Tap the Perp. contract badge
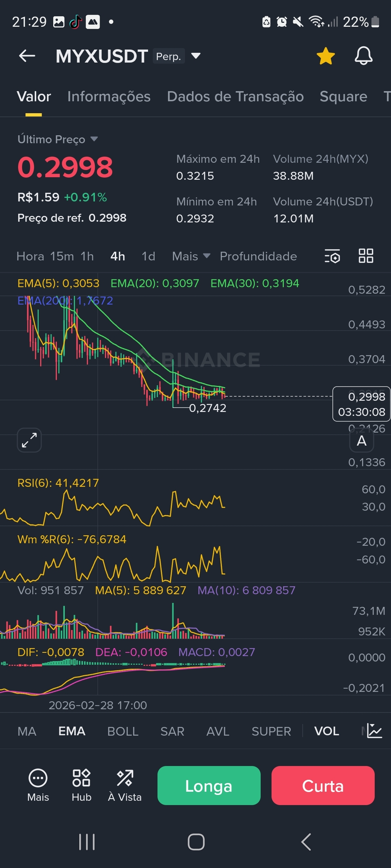 click(169, 56)
